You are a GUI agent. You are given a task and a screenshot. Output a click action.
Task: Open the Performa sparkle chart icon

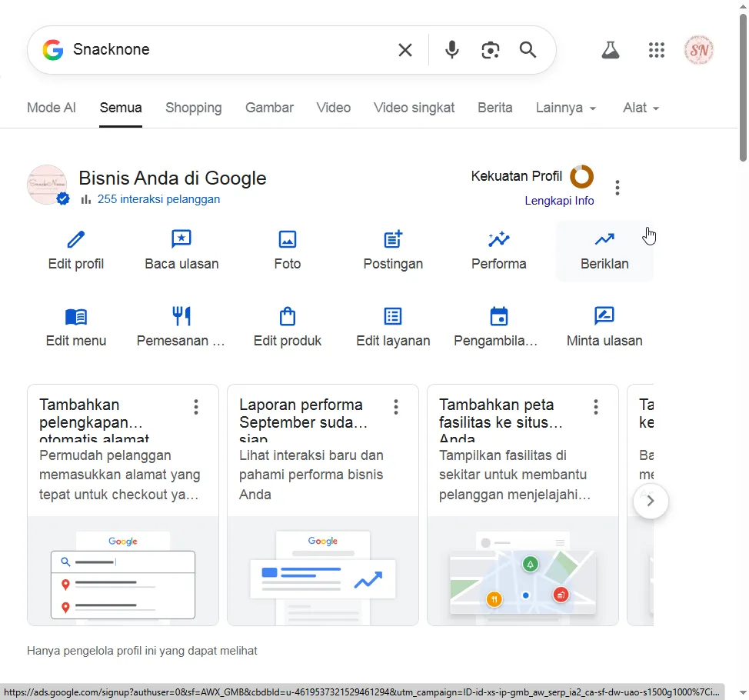pyautogui.click(x=499, y=239)
